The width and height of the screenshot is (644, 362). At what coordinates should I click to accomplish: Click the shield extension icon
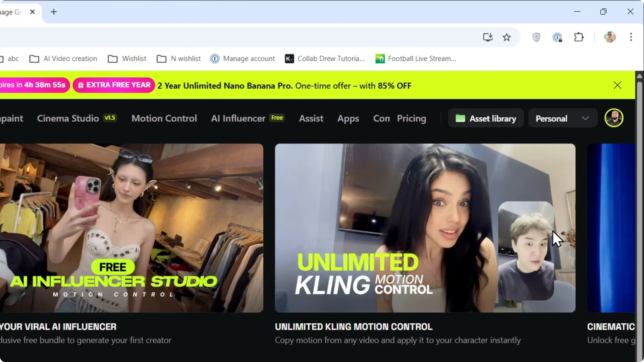(x=536, y=37)
